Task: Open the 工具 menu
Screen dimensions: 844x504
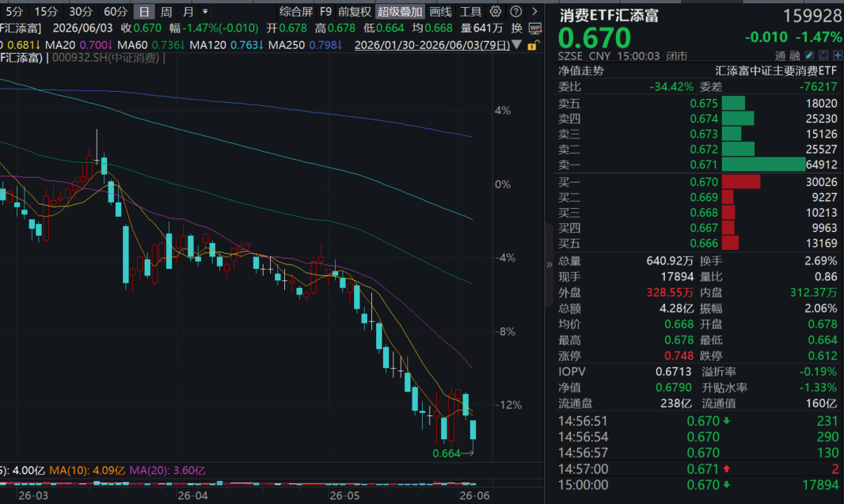Action: pyautogui.click(x=470, y=11)
